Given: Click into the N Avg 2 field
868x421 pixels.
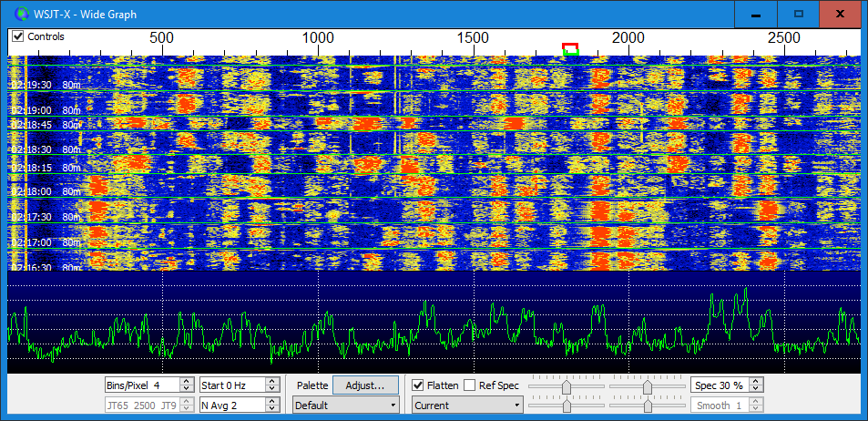Looking at the screenshot, I should pos(232,406).
